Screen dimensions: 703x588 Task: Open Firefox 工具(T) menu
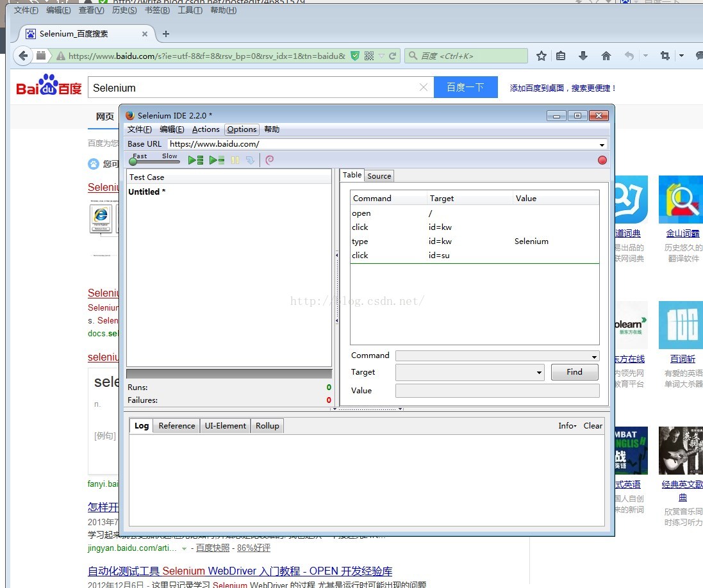tap(190, 10)
